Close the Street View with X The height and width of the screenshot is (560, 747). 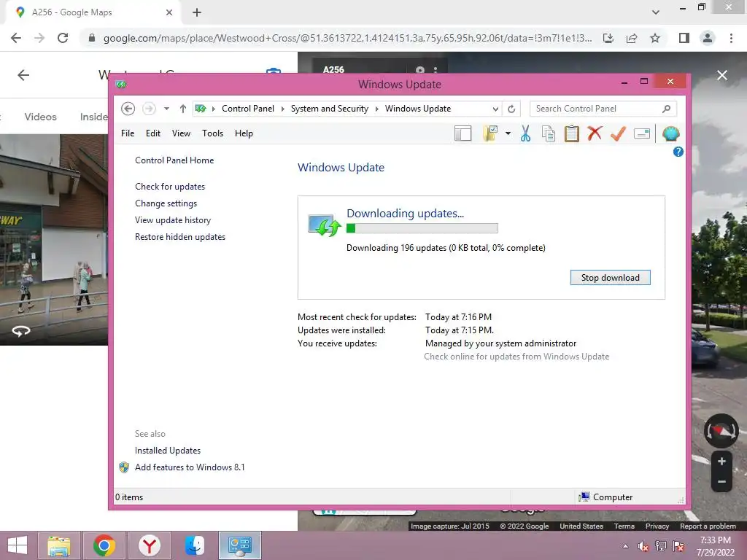coord(722,75)
